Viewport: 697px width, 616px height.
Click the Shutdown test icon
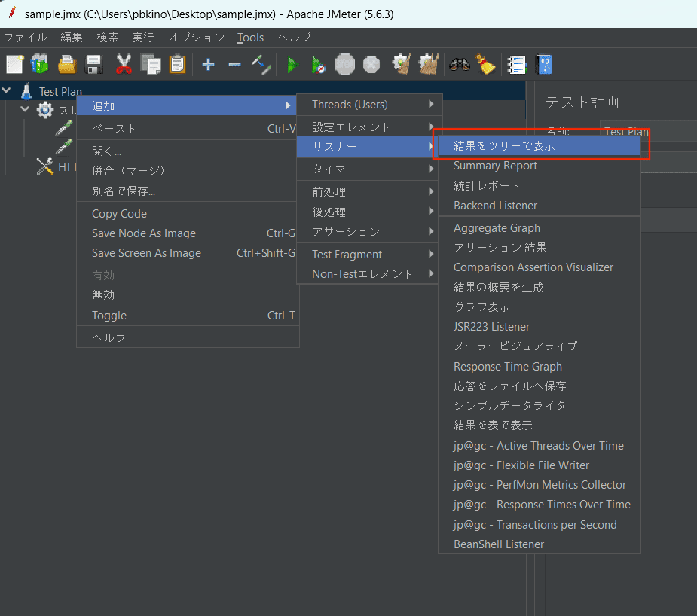click(x=371, y=65)
